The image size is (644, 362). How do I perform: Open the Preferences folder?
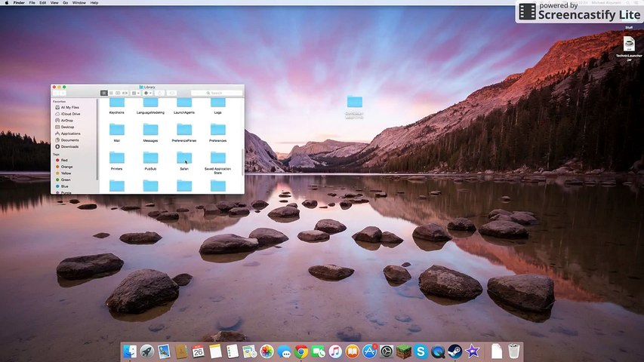217,130
